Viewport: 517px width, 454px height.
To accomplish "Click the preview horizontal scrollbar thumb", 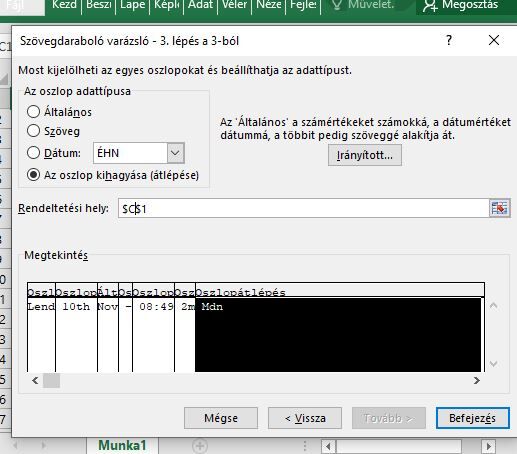I will pyautogui.click(x=51, y=380).
